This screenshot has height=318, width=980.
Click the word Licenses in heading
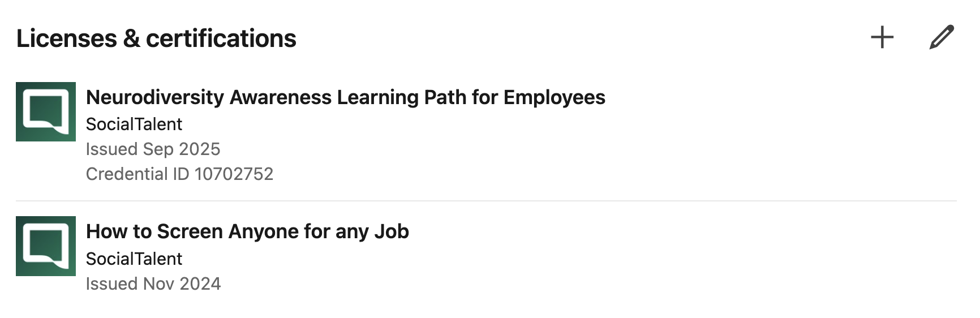pyautogui.click(x=67, y=38)
